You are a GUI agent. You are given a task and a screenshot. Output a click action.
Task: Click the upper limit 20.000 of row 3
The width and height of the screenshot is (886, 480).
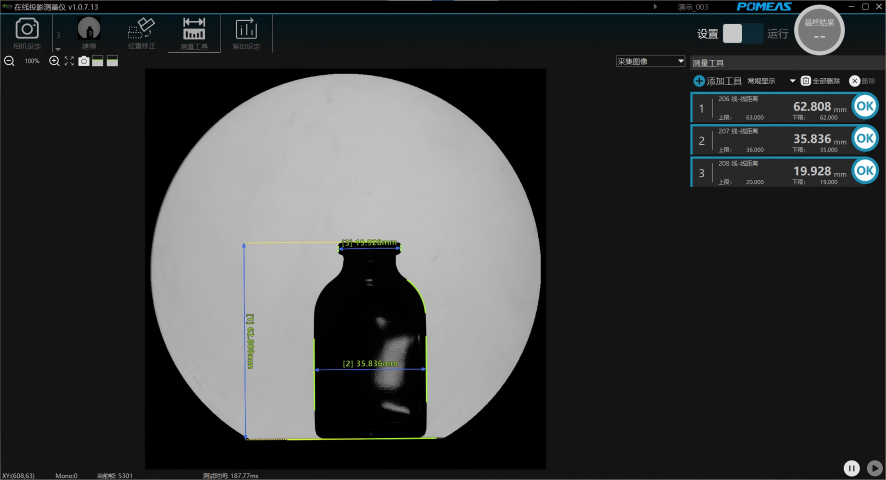click(754, 182)
